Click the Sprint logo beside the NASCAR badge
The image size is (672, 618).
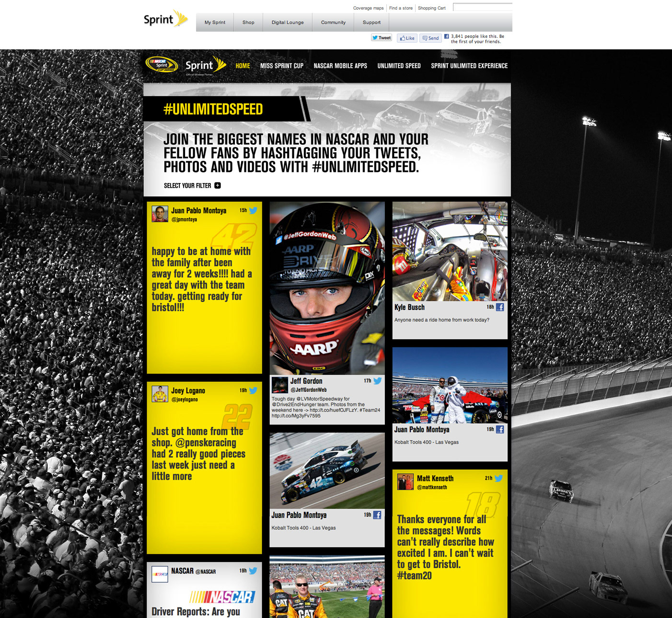tap(205, 66)
